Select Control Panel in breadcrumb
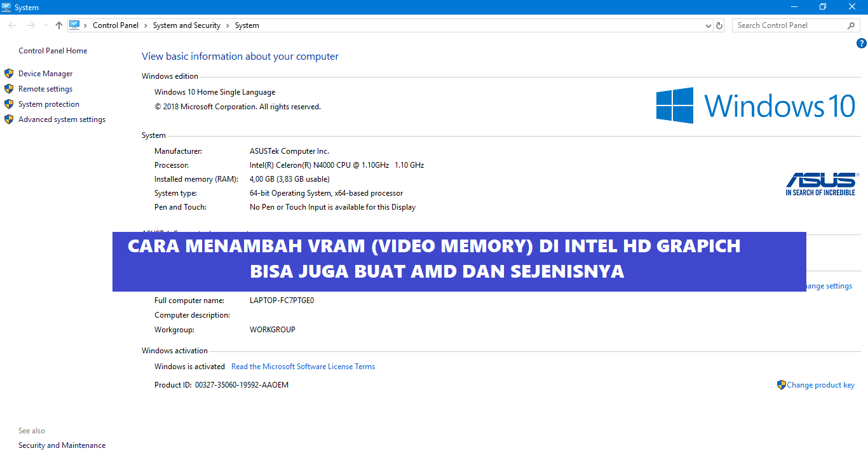Screen dimensions: 868x460 coord(116,25)
